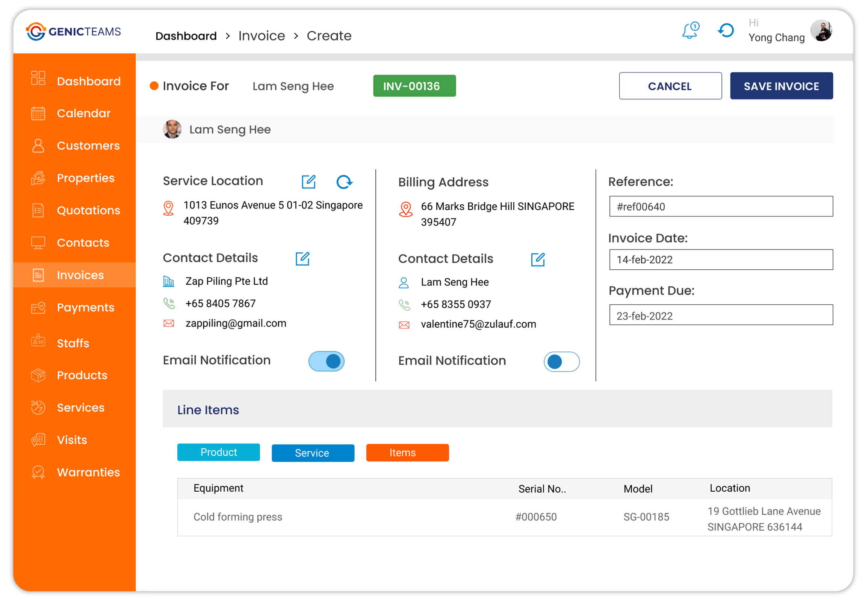Click Dashboard grid icon in sidebar
Viewport: 868px width, 601px height.
(38, 79)
